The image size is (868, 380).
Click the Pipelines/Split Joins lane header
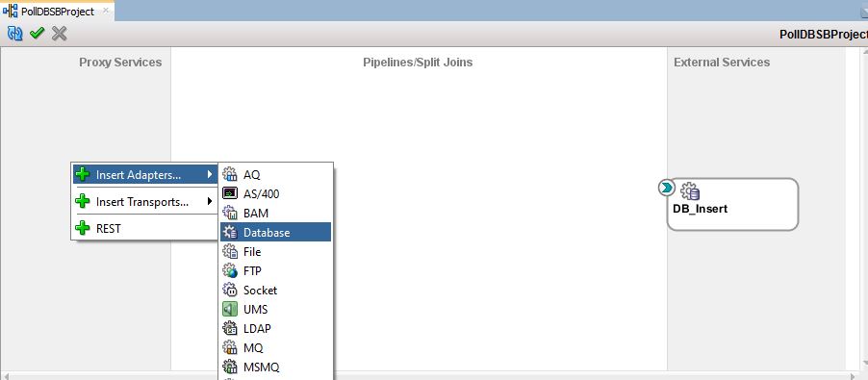(x=418, y=62)
